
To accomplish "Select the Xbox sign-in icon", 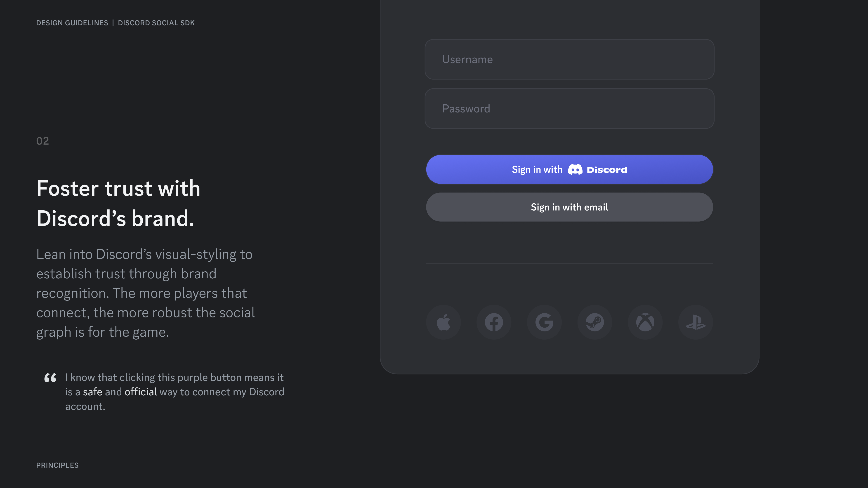I will coord(645,322).
